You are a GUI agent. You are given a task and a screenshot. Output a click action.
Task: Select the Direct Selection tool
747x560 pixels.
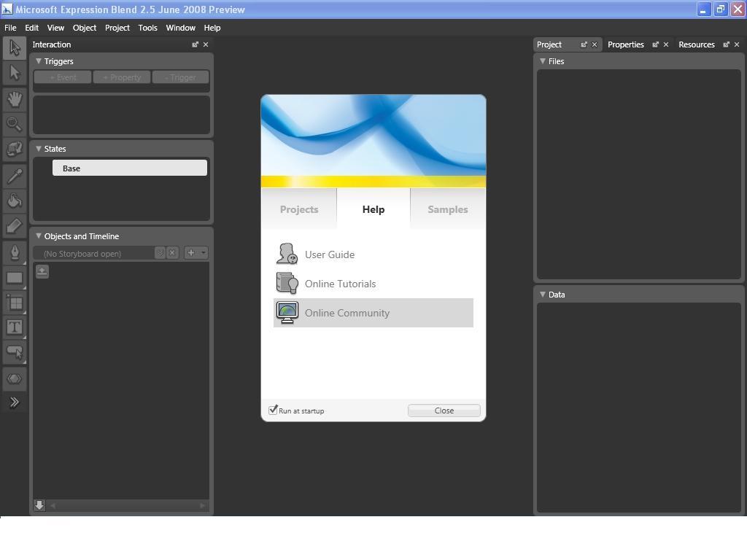pos(15,73)
